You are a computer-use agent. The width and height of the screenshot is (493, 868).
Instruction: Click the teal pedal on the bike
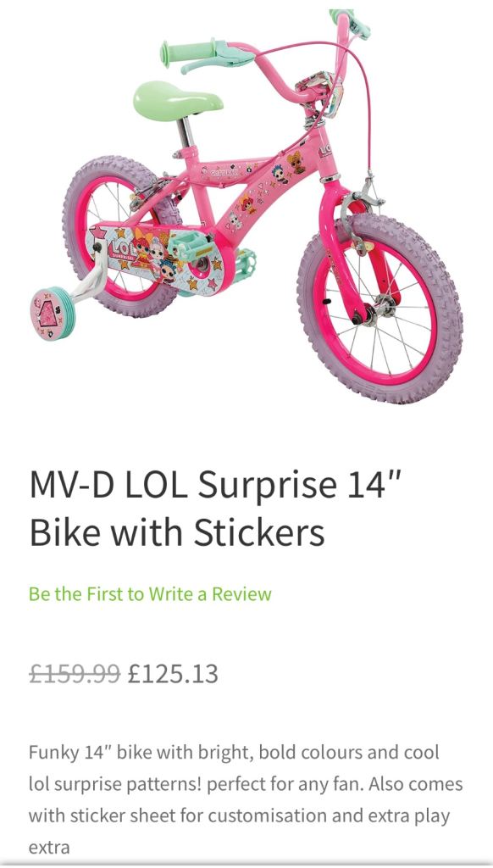(x=190, y=250)
